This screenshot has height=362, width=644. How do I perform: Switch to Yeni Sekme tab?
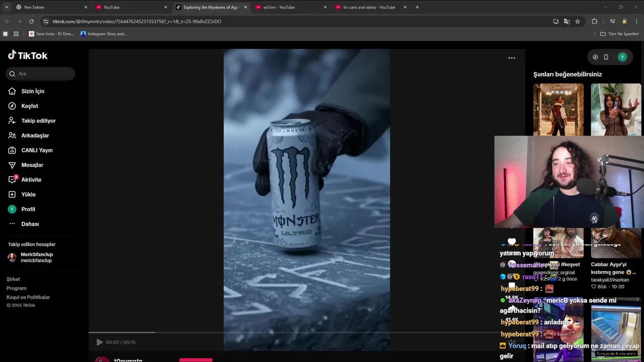[x=50, y=7]
